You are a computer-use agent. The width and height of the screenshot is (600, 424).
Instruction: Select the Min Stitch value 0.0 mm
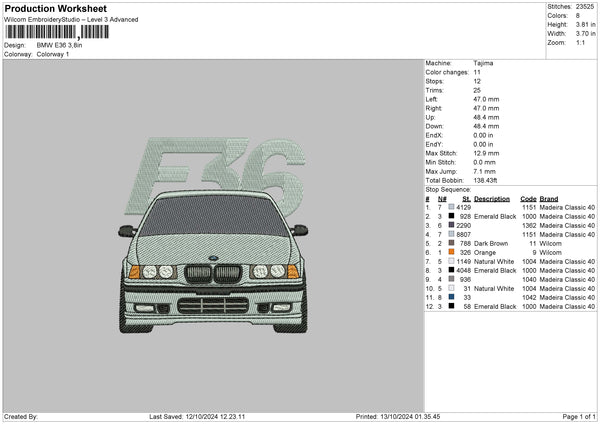tap(484, 162)
